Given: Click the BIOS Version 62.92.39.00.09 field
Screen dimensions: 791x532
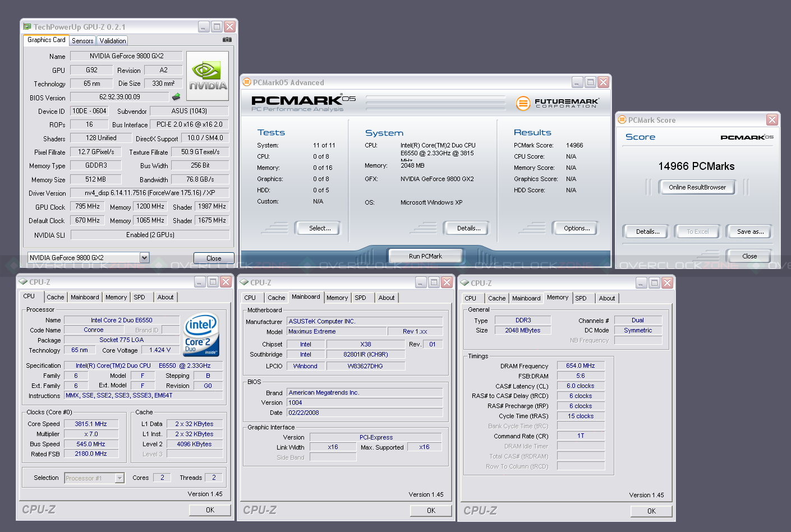Looking at the screenshot, I should [x=119, y=97].
